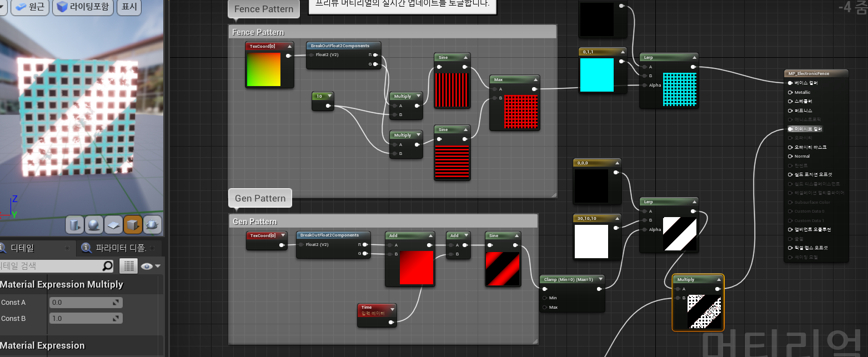Screen dimensions: 868x357
Task: Select the cylinder preview mesh icon
Action: pyautogui.click(x=74, y=224)
